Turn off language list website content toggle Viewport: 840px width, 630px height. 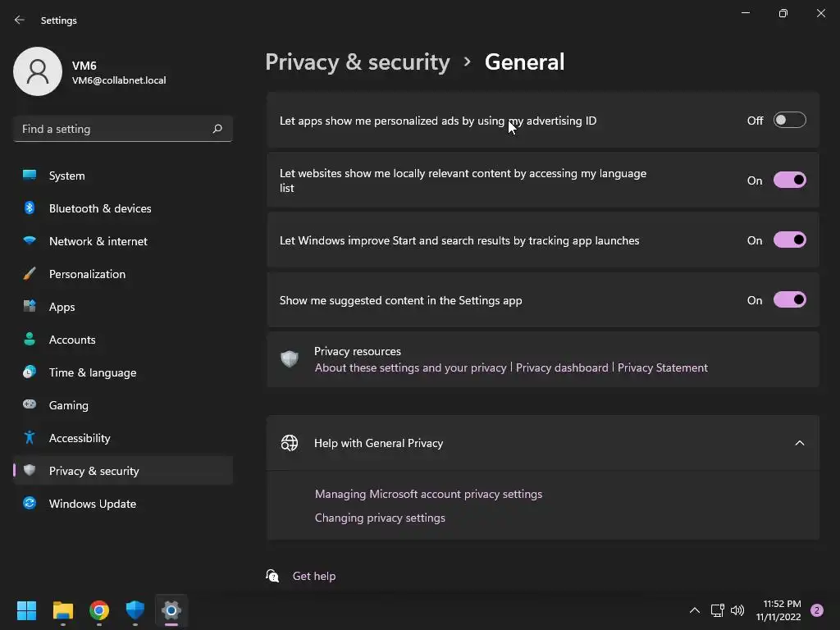(x=789, y=180)
